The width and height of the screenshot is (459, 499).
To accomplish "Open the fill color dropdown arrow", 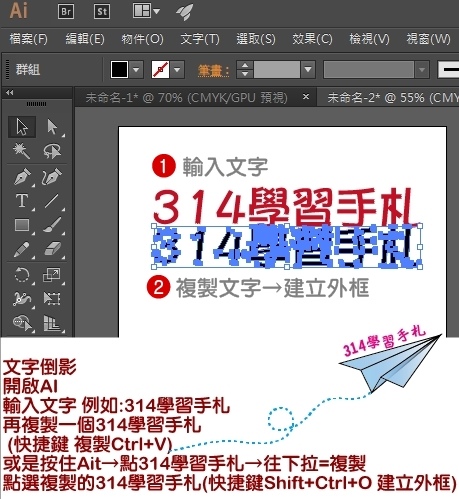I will point(136,70).
